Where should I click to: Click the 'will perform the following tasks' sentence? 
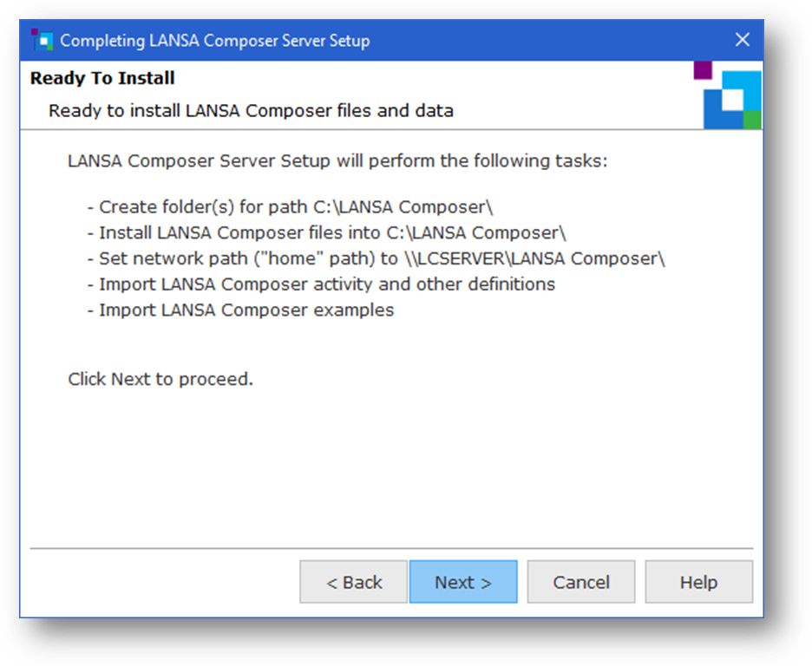click(x=338, y=161)
